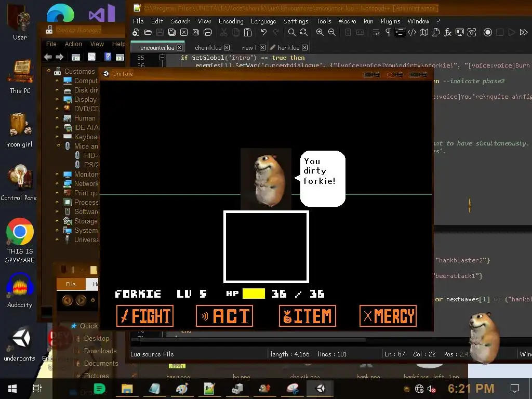Screen dimensions: 532x399
Task: Open the Chrome icon labeled THIS IS SPYWARE
Action: pos(20,240)
